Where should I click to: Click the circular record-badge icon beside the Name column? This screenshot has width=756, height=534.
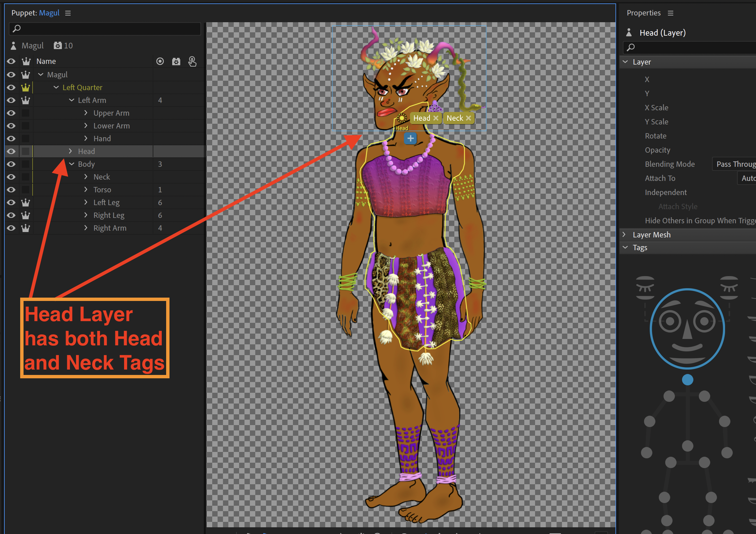[x=160, y=62]
